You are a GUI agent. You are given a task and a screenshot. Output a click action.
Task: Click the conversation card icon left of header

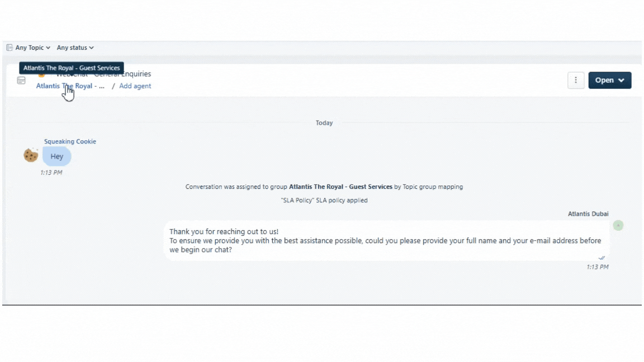point(21,80)
